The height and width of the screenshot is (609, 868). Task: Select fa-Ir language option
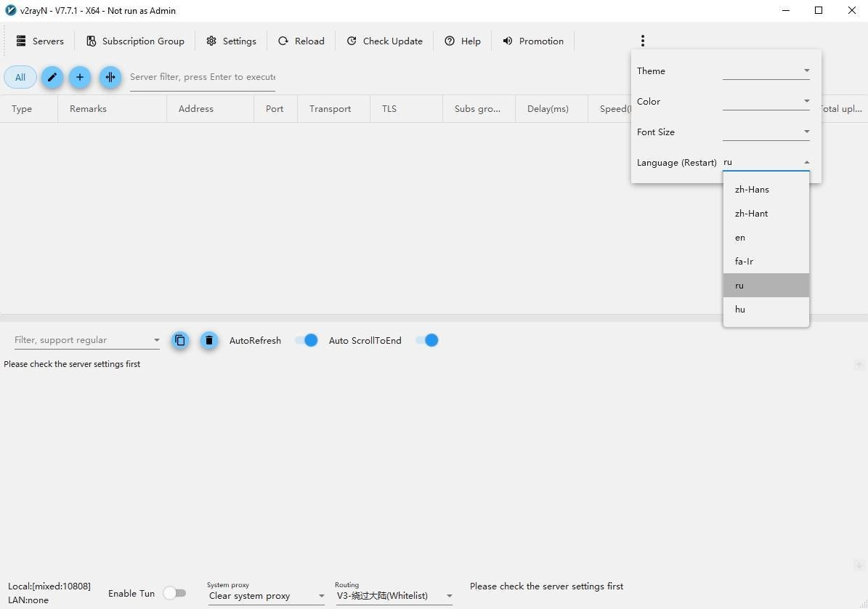(766, 262)
